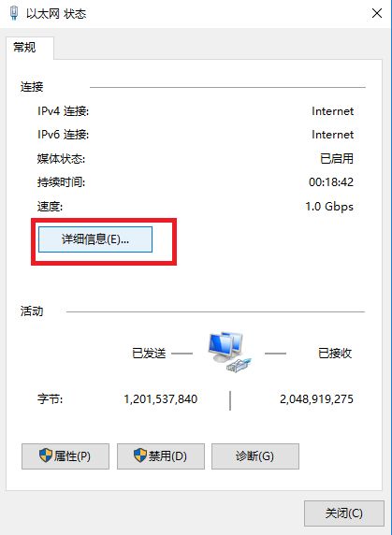This screenshot has width=392, height=535.
Task: Click the Ethernet adapter icon in title bar
Action: [14, 13]
